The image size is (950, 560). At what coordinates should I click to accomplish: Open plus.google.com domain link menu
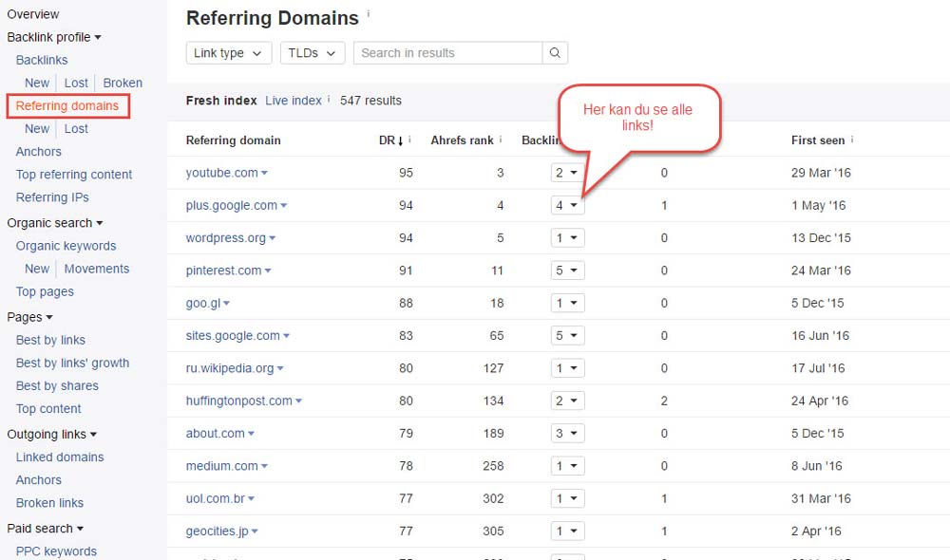(237, 205)
